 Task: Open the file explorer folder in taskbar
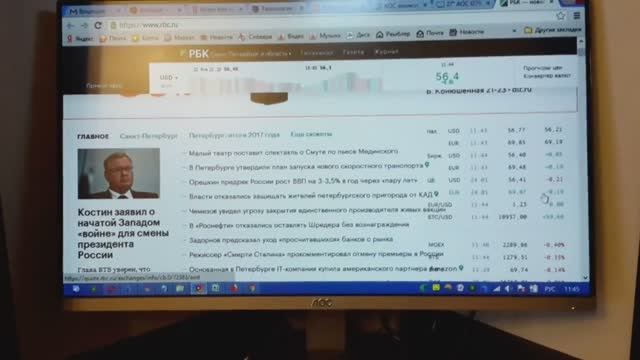pos(180,289)
